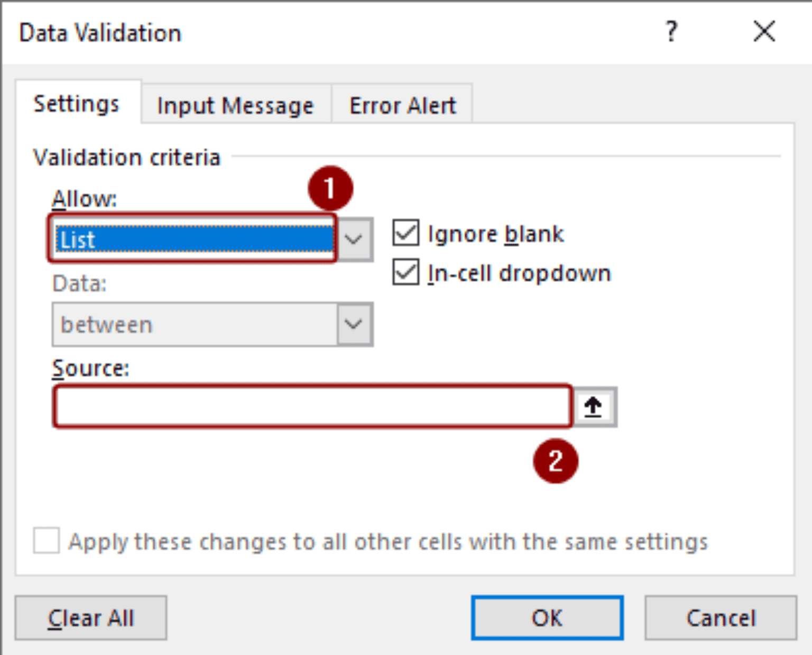Select the Settings tab
This screenshot has width=812, height=655.
[77, 104]
